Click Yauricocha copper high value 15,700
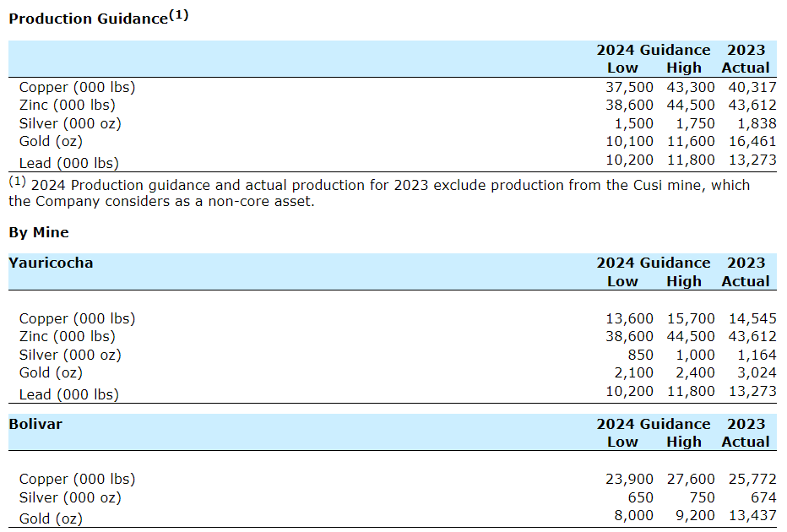 click(x=691, y=318)
